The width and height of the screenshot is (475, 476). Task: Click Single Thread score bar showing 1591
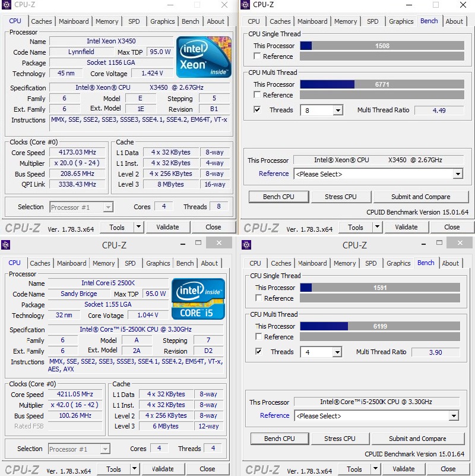coord(380,288)
